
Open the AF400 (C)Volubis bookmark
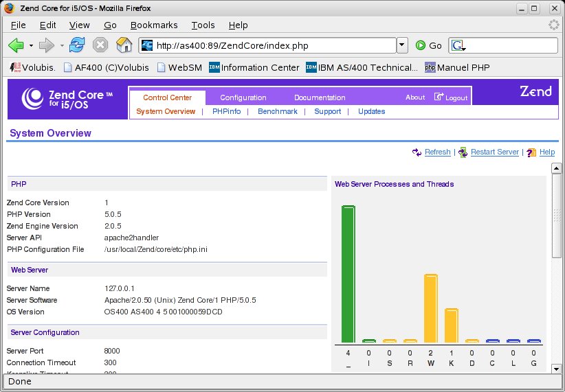pos(107,67)
